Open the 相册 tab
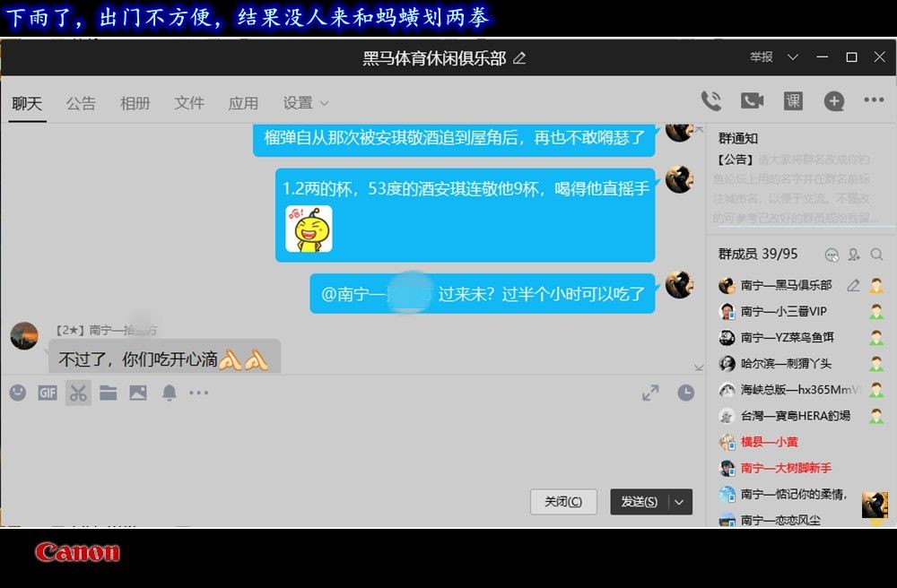Viewport: 897px width, 588px height. coord(135,103)
